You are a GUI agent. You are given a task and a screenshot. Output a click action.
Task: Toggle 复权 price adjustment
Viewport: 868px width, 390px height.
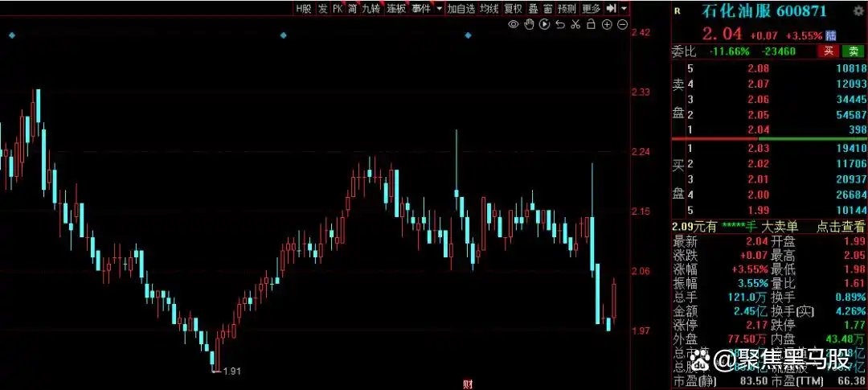point(514,8)
